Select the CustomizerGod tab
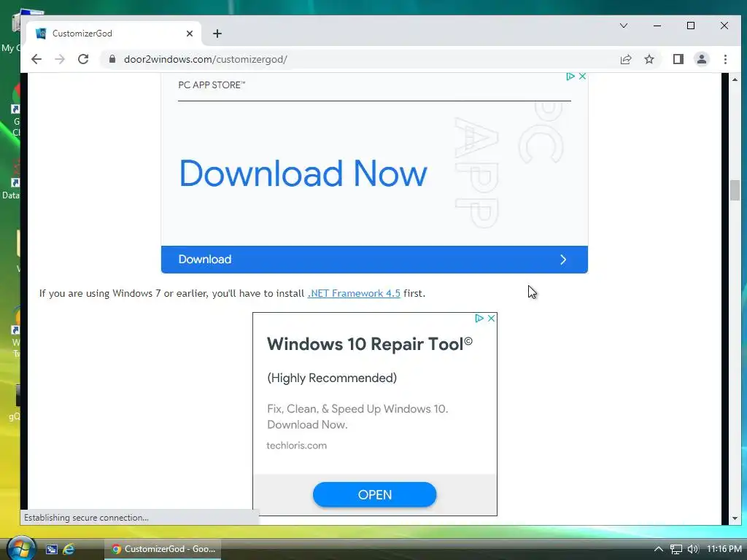Viewport: 747px width, 560px height. click(x=114, y=34)
